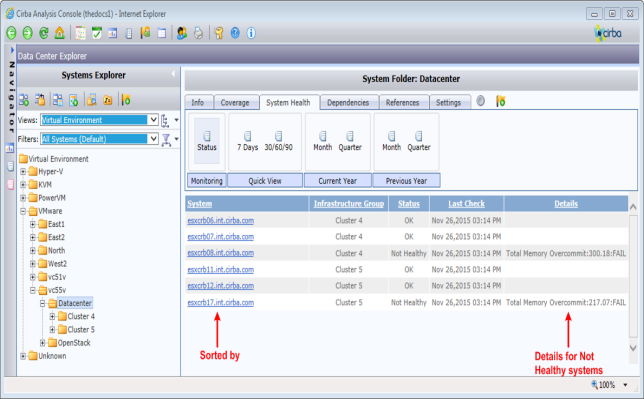Open the 7 Days quick view report
Screen dimensions: 644x399
coord(248,141)
